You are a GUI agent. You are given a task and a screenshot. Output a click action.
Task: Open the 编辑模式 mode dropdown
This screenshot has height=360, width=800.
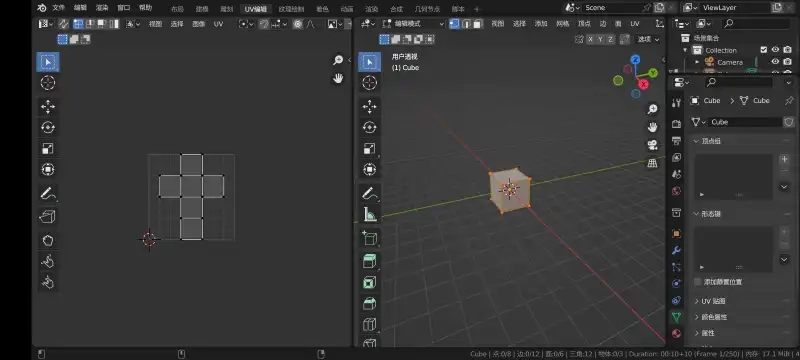click(413, 24)
